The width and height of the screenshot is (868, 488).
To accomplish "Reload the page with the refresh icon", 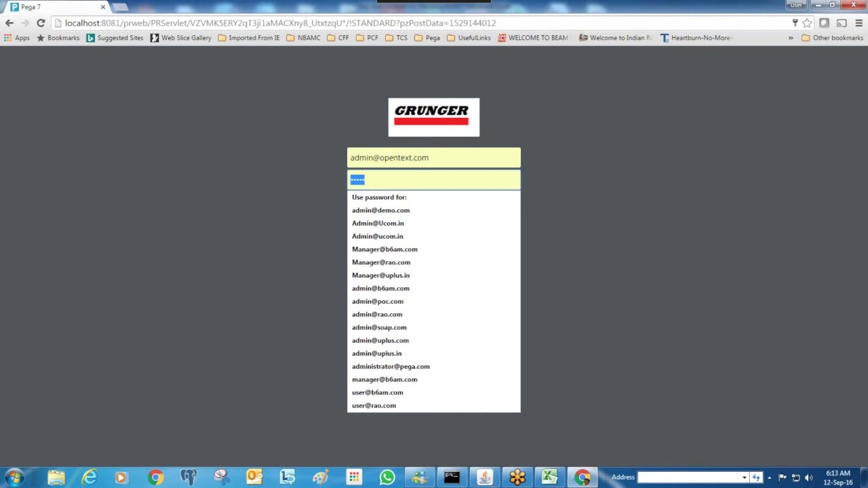I will click(x=41, y=23).
